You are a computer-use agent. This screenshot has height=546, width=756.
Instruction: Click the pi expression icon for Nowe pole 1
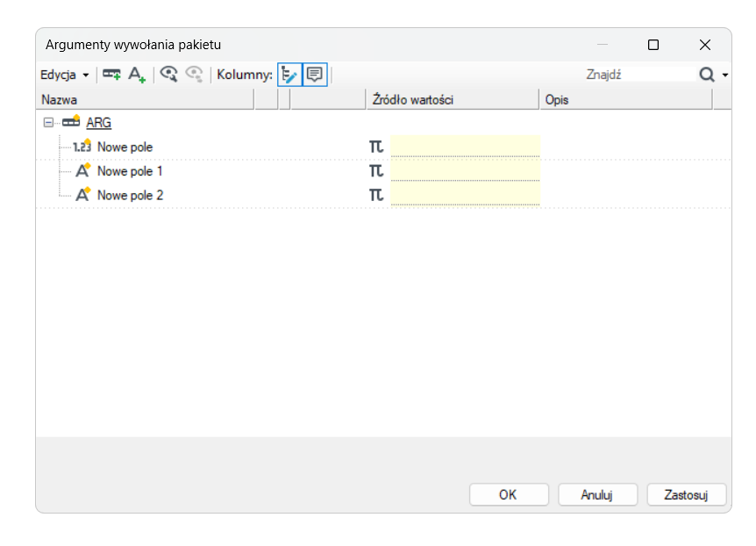376,171
